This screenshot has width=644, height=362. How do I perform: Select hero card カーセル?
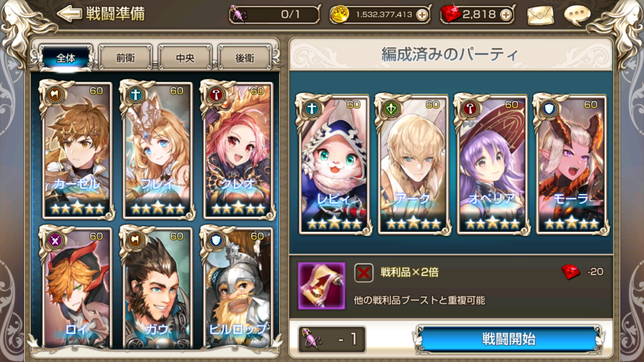(76, 150)
